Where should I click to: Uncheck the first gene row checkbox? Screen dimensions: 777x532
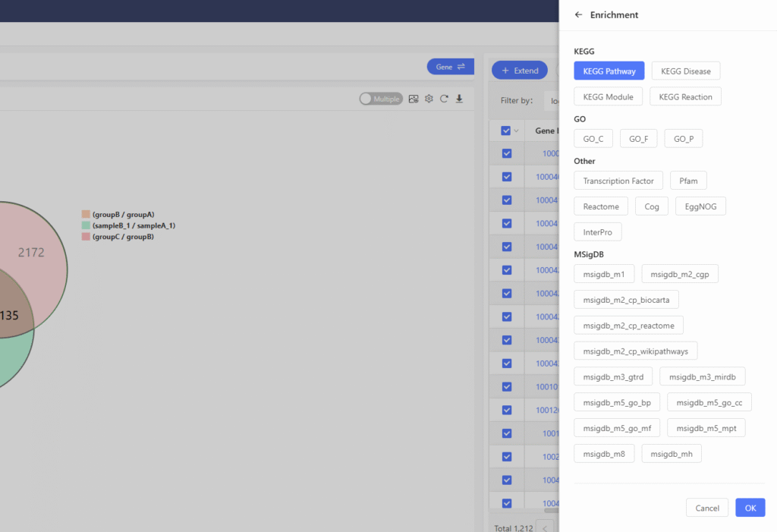507,153
